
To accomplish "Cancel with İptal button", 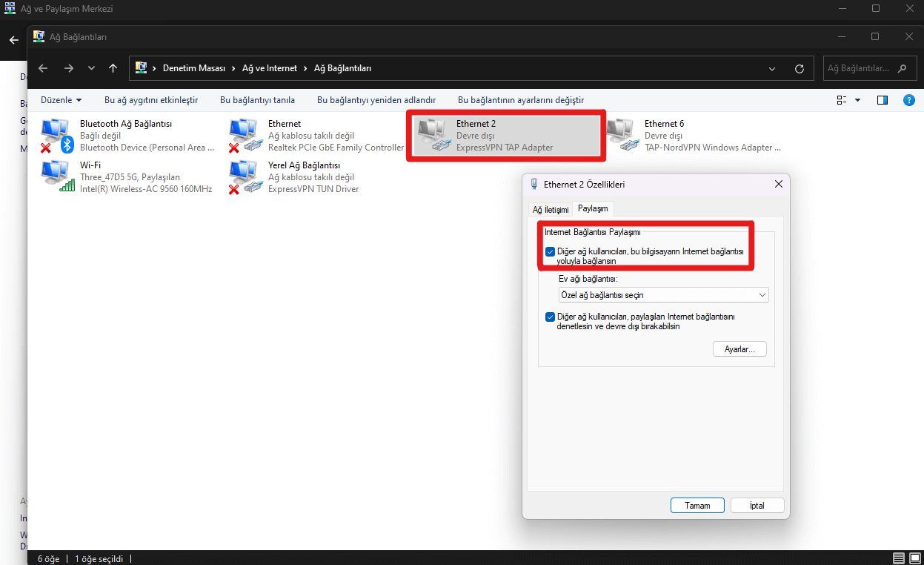I will (757, 506).
